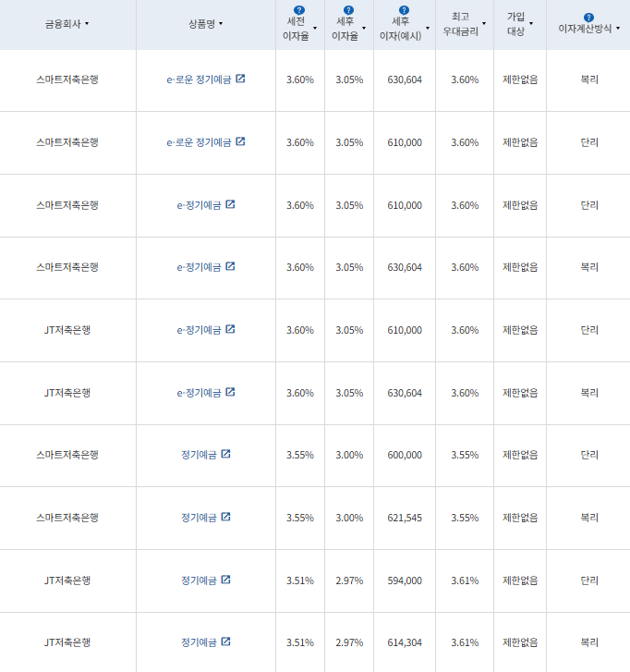This screenshot has width=630, height=672.
Task: Open external link icon for 스마트저축은행 e-로운 정기예금 복리
Action: (x=240, y=79)
